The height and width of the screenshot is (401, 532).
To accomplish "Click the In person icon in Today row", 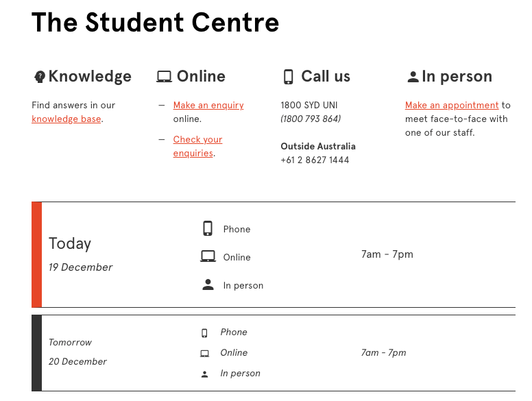I will coord(208,285).
